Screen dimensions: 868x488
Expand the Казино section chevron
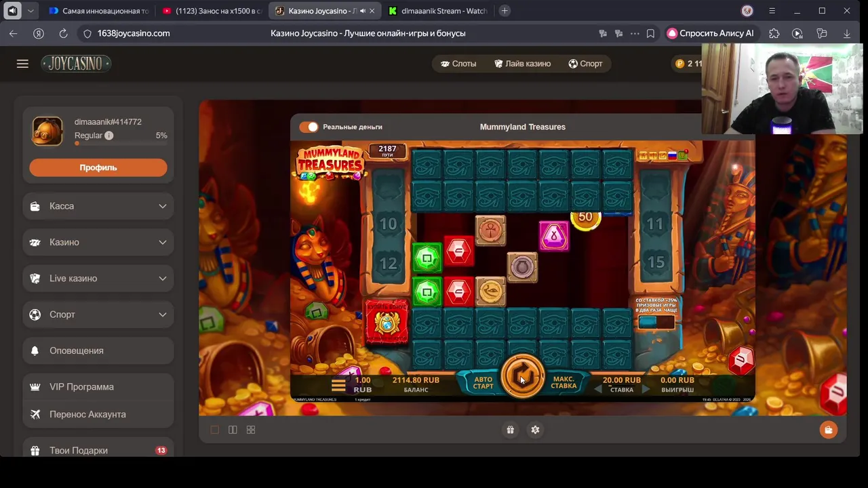[x=163, y=243]
